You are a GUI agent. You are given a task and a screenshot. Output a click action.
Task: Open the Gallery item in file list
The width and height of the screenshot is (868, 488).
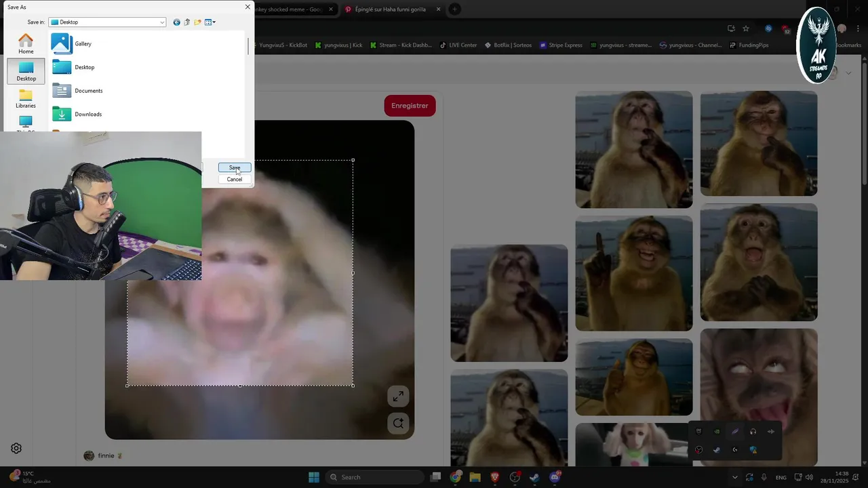coord(72,43)
